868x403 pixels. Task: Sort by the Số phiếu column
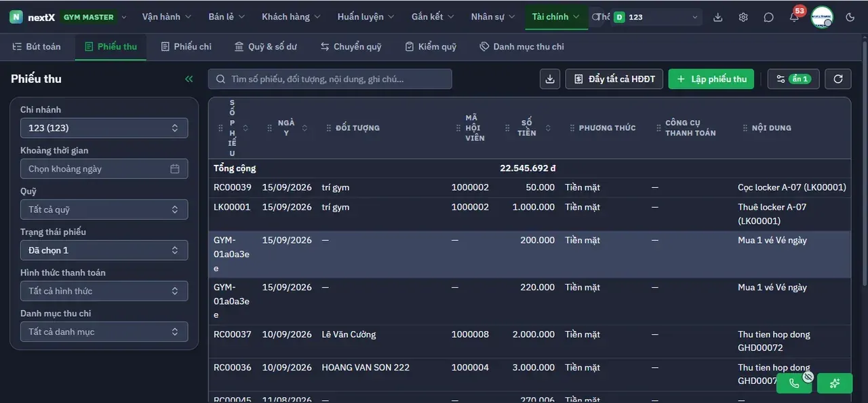point(245,128)
